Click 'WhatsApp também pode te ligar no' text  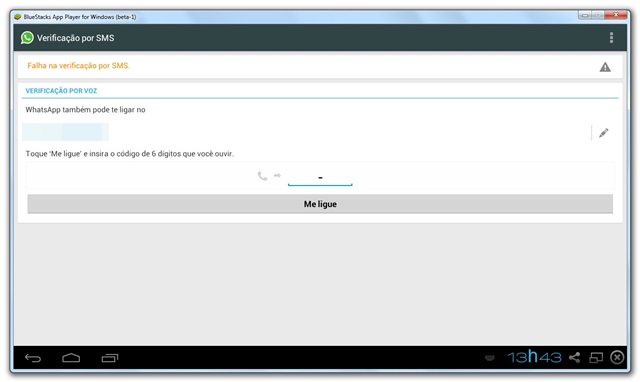click(x=85, y=110)
